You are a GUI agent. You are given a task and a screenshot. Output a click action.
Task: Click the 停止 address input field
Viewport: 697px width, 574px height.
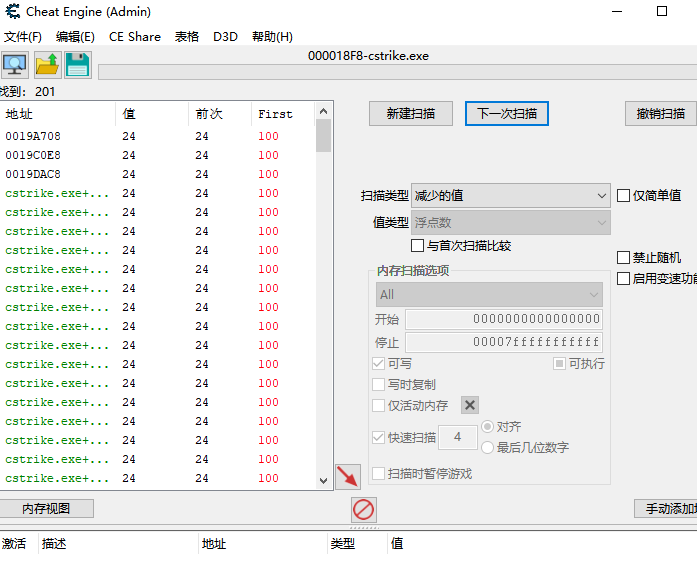tap(504, 342)
